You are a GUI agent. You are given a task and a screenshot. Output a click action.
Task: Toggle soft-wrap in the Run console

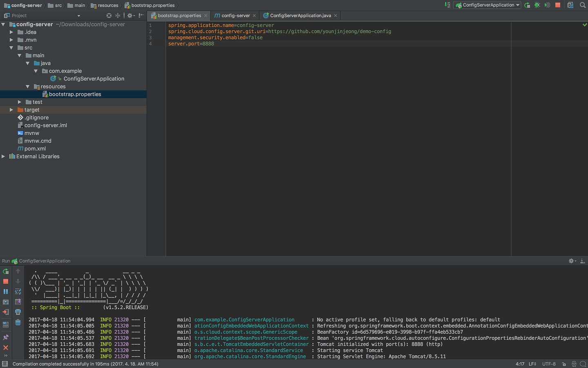(18, 292)
